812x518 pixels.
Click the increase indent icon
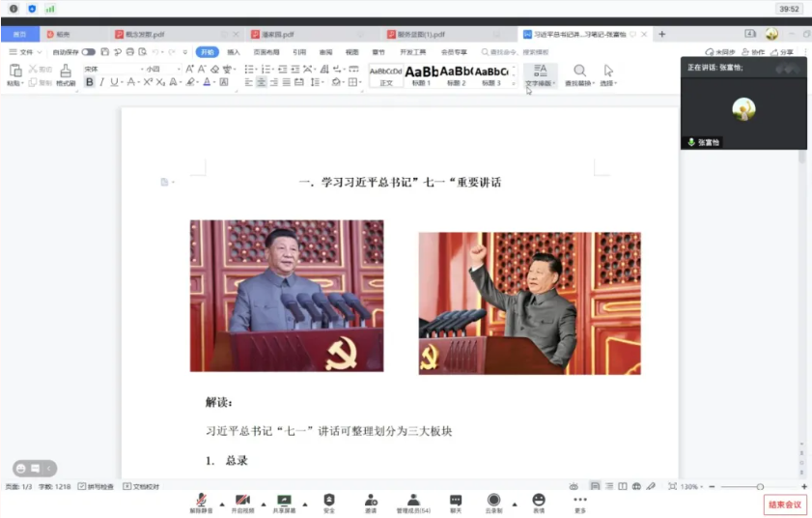[x=295, y=69]
